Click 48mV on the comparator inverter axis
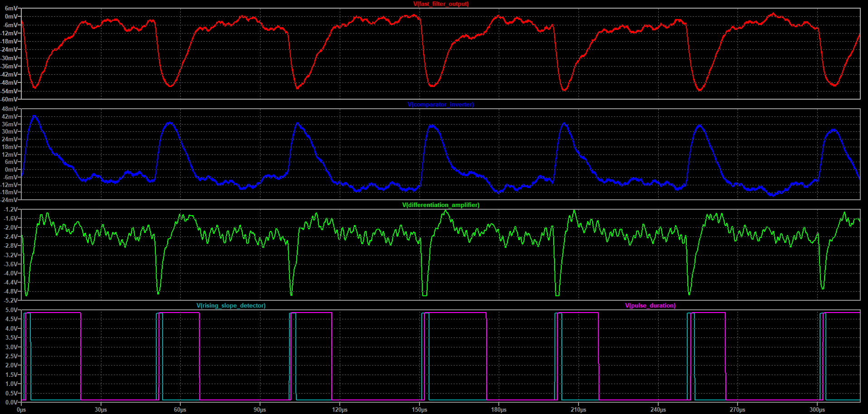 (x=10, y=109)
